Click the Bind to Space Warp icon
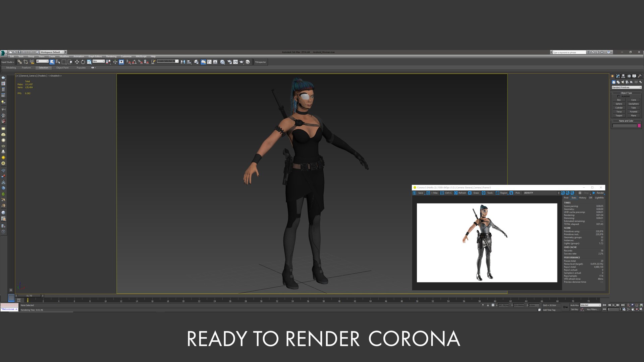 32,62
